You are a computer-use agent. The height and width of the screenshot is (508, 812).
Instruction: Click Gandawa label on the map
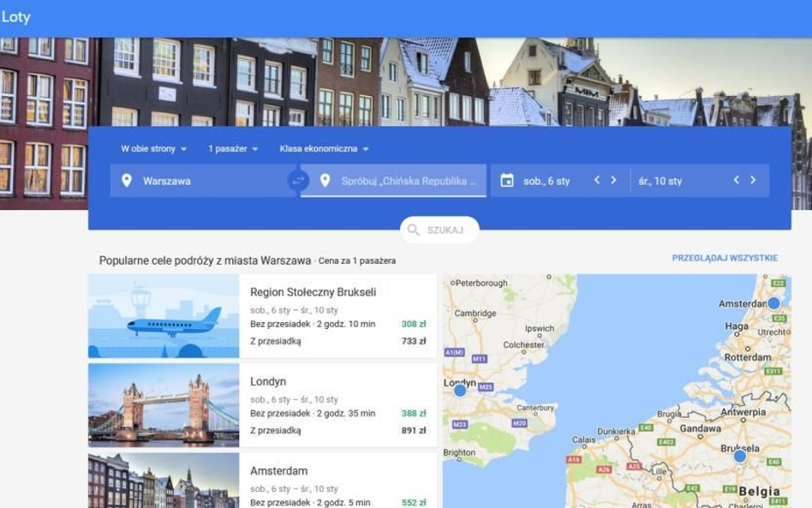[700, 428]
